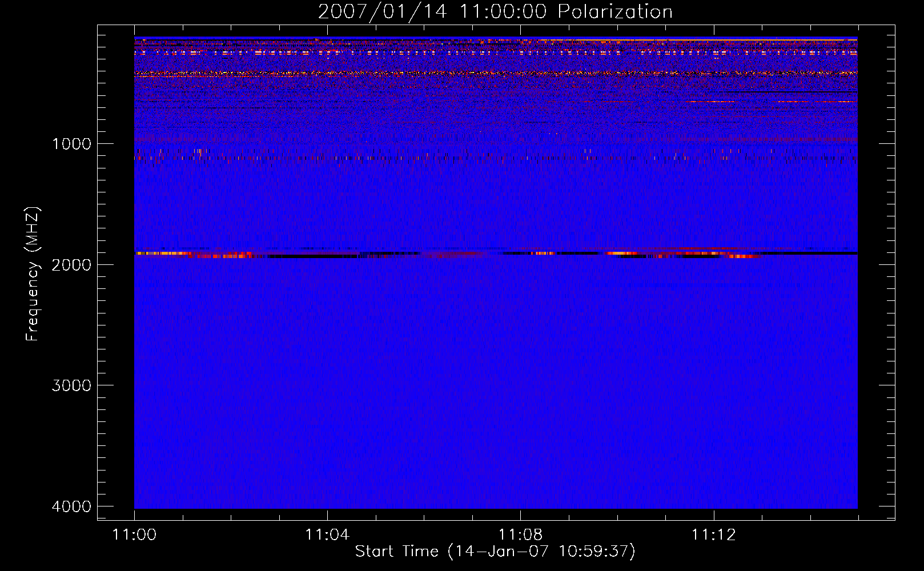Screen dimensions: 924x571
Task: Click the 2000 frequency tick label
Action: 71,265
